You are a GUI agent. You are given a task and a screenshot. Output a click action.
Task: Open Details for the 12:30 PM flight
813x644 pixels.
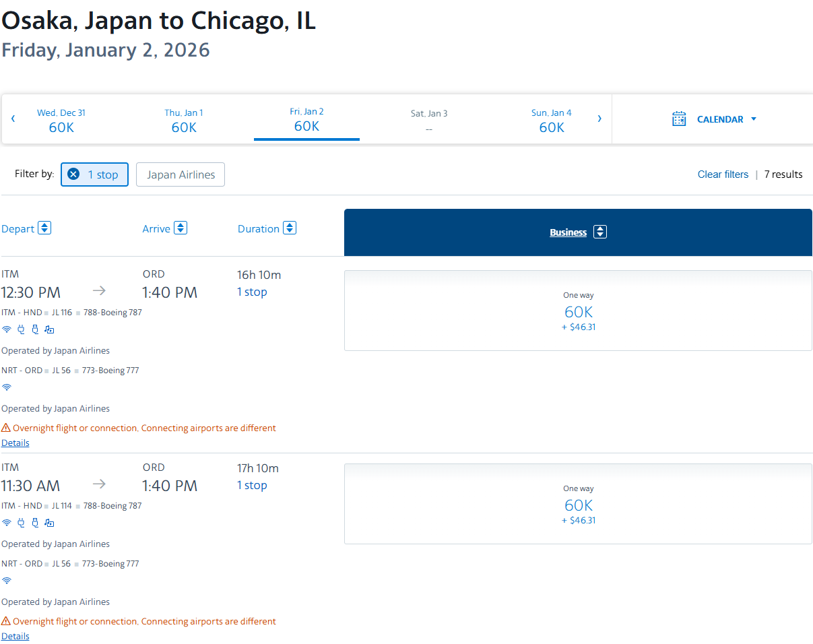point(15,443)
